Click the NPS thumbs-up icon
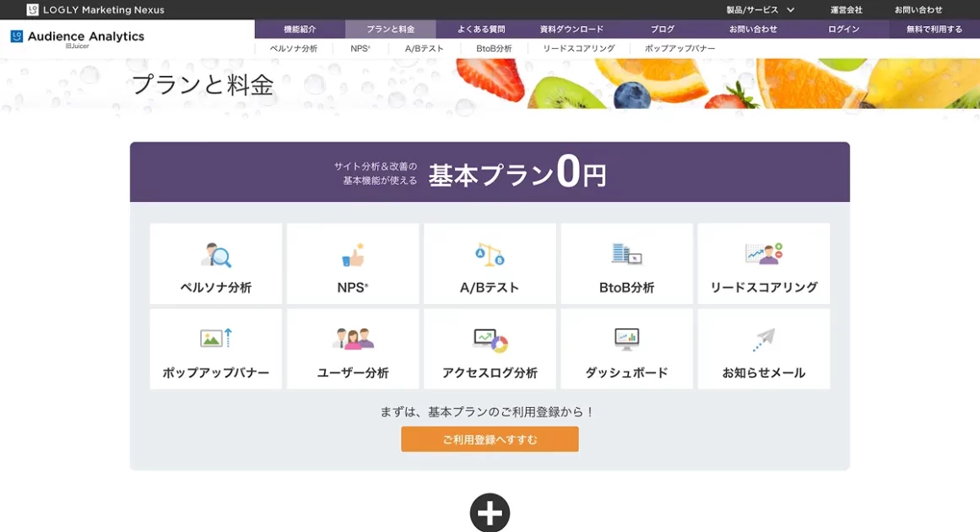Image resolution: width=980 pixels, height=532 pixels. pos(353,254)
